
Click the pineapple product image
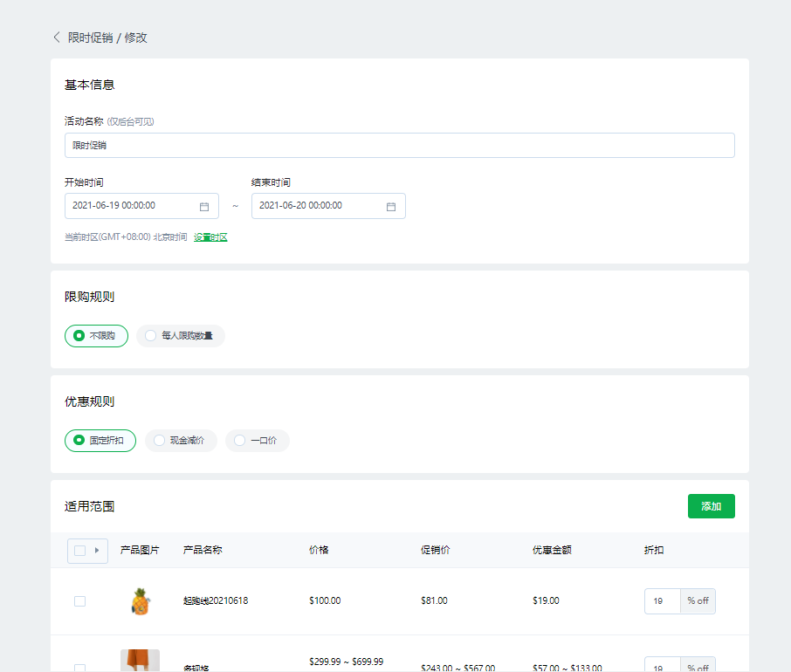point(140,601)
